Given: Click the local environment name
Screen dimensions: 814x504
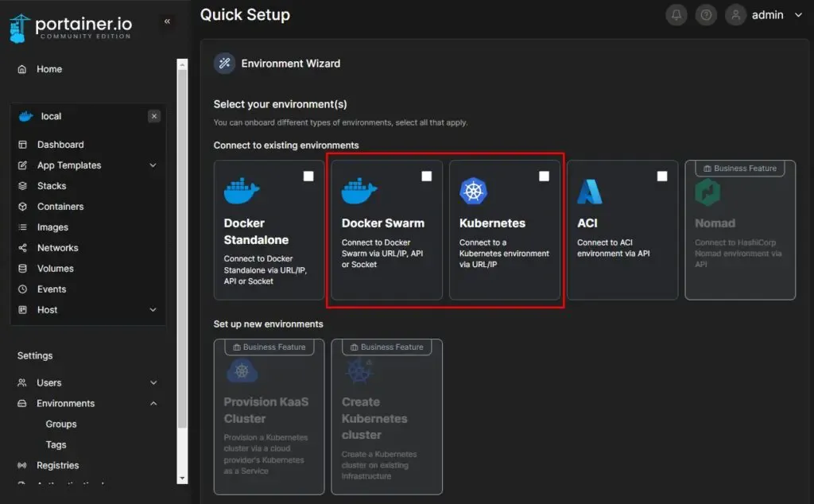Looking at the screenshot, I should [x=51, y=116].
